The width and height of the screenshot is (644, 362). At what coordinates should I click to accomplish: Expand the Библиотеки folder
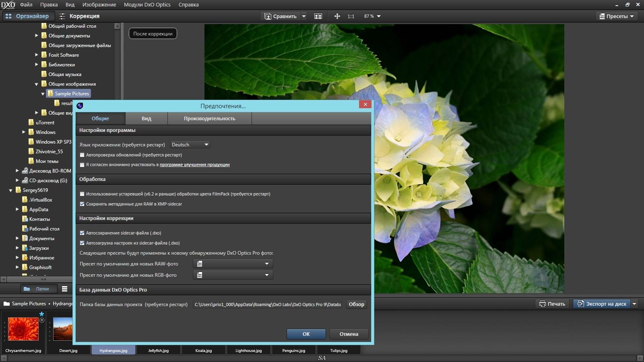(x=37, y=64)
